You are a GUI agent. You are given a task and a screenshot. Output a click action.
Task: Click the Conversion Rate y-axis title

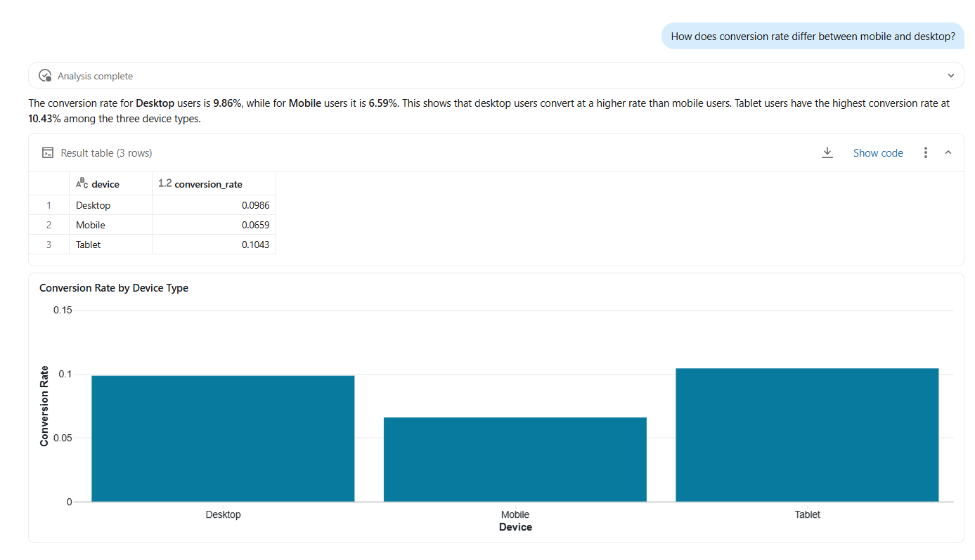click(44, 406)
